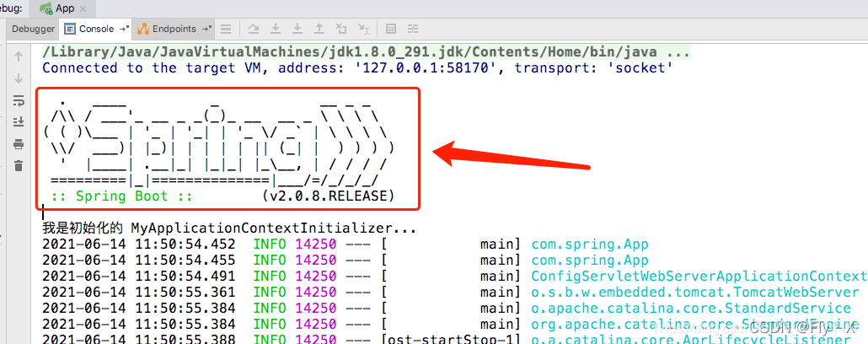The height and width of the screenshot is (344, 868).
Task: Switch to the Debugger tab
Action: click(x=33, y=29)
